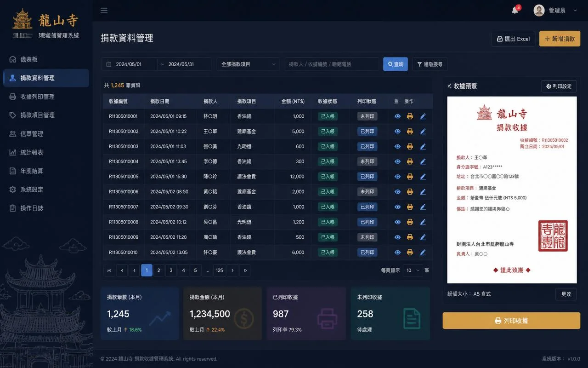This screenshot has width=588, height=368.
Task: View details of donation R11305010004
Action: click(398, 161)
